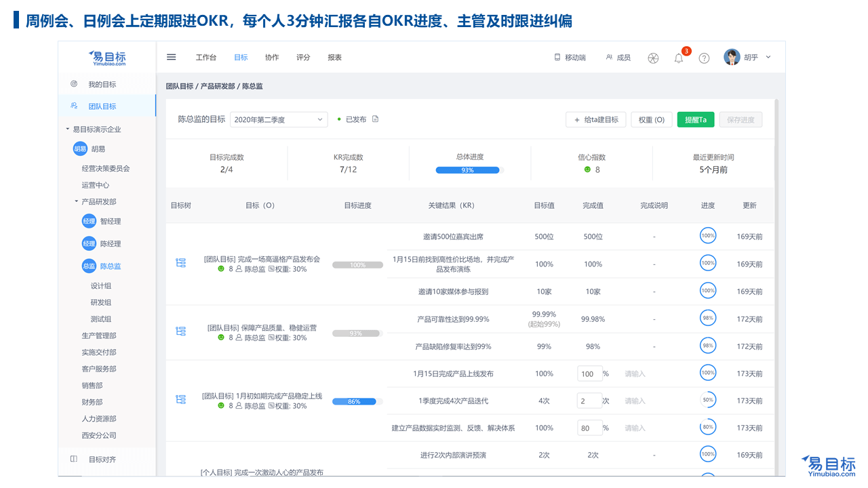Click progress circle for 邀请10家媒体参与报到
868x488 pixels.
(708, 290)
